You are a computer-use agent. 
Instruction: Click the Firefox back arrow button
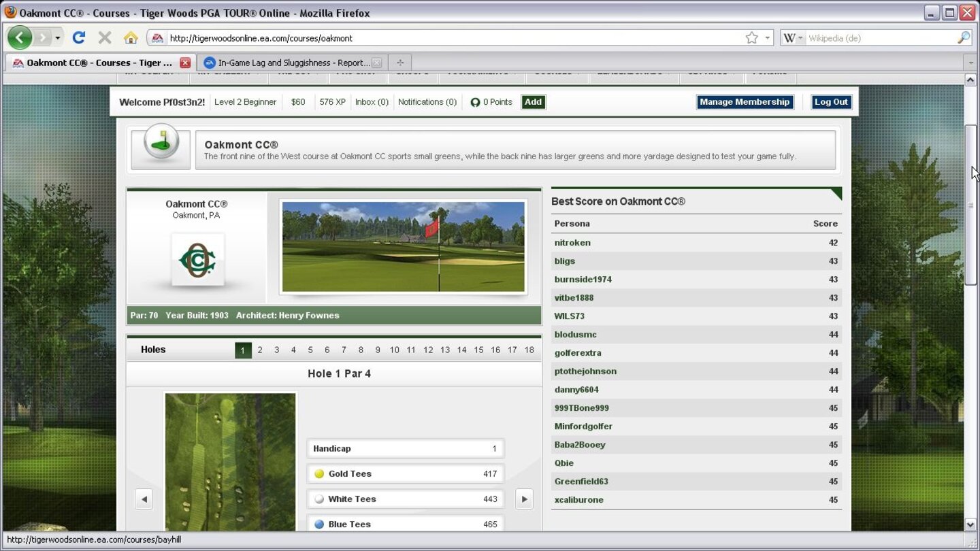click(20, 37)
